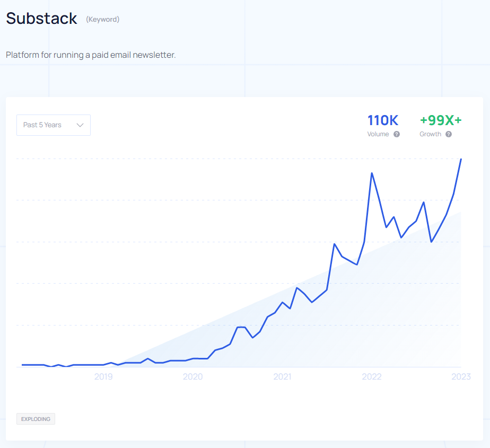
Task: Click the 2020 axis label
Action: (193, 377)
